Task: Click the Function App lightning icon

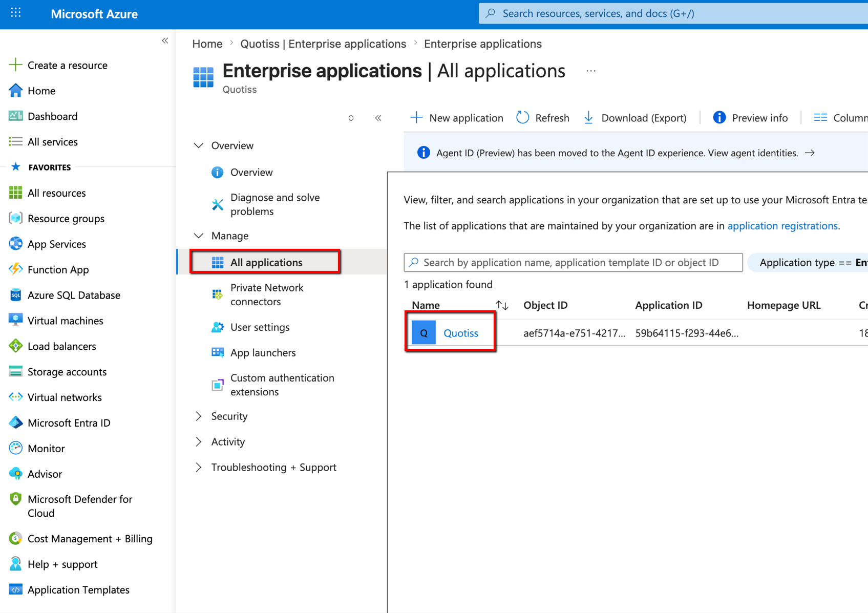Action: (16, 269)
